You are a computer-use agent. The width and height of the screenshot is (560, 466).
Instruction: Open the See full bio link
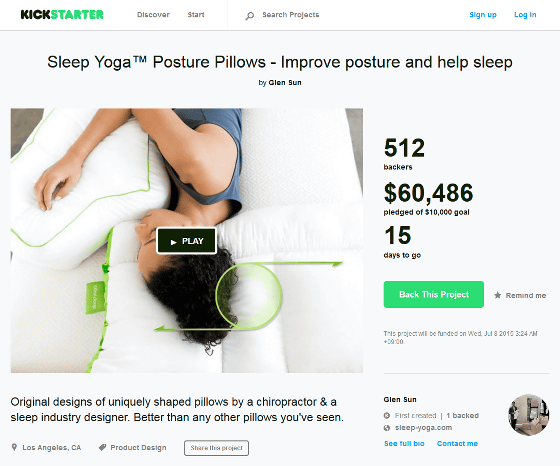tap(404, 444)
